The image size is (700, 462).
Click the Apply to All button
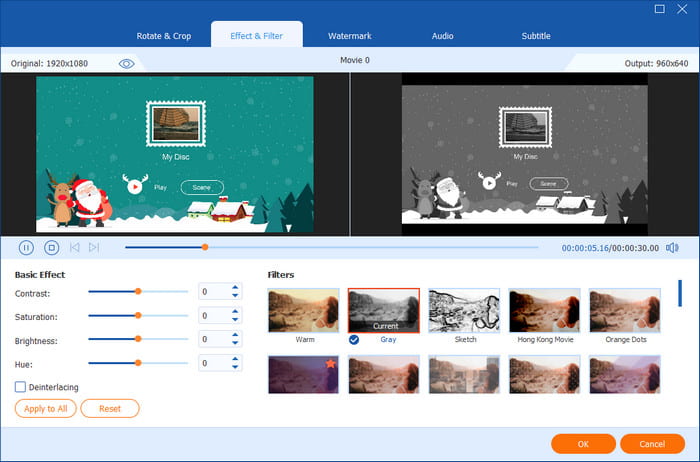tap(45, 408)
